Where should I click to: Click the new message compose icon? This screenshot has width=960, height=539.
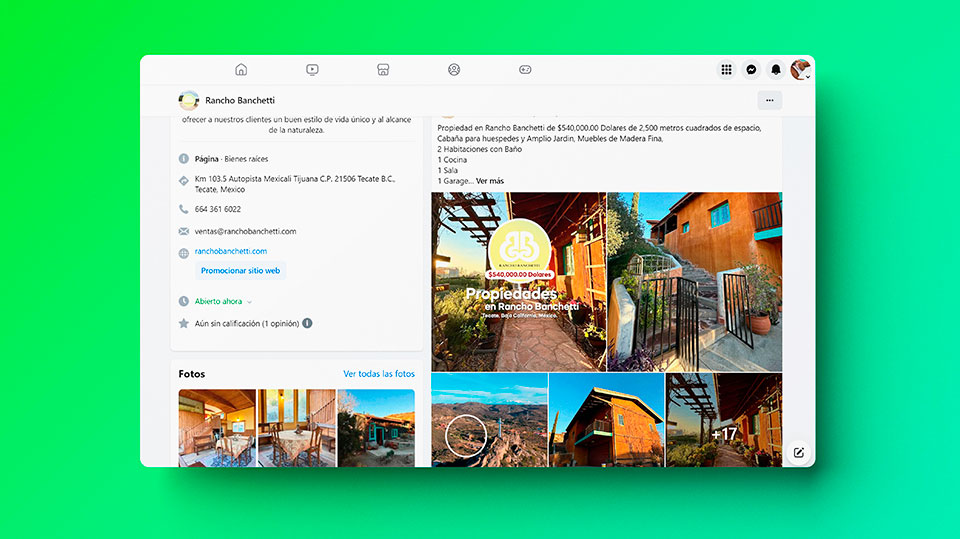798,452
